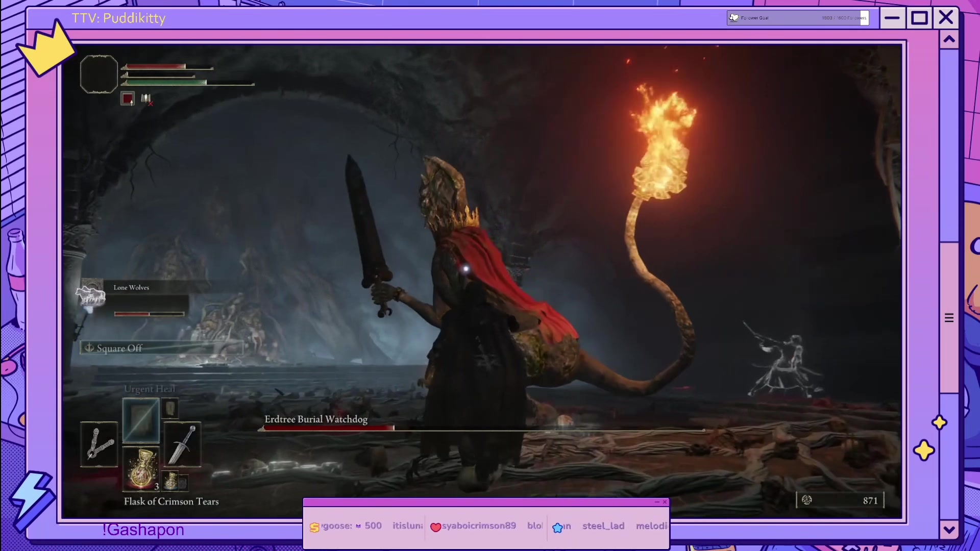Click the Square Off skill icon
980x551 pixels.
[x=89, y=348]
